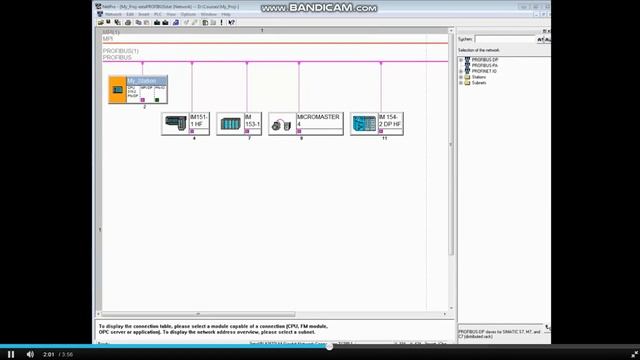Open the Edit menu
The image size is (640, 360).
click(130, 14)
